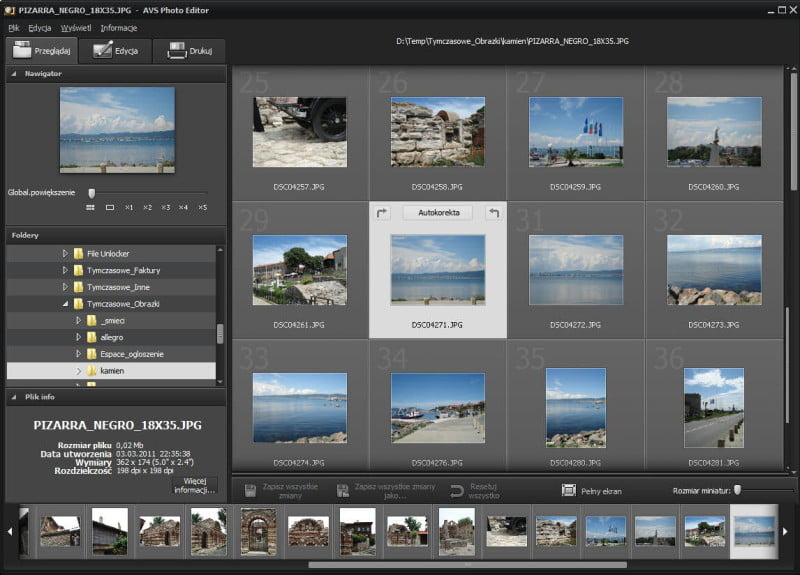The width and height of the screenshot is (800, 575).
Task: Select thumbnail DSC04272.JPG
Action: pos(576,270)
